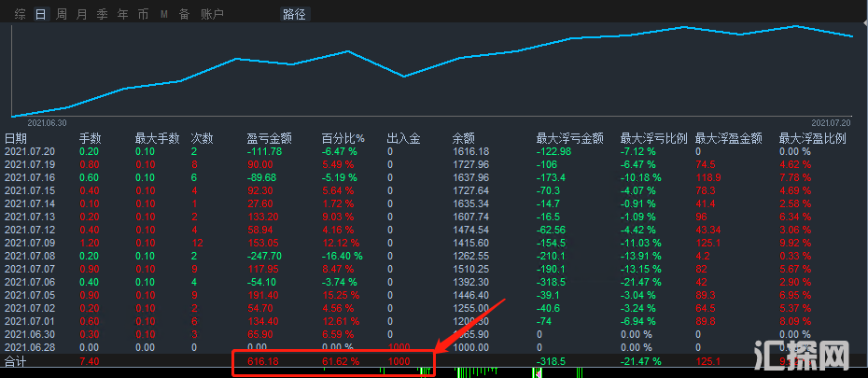Click the 61.62 % total percentage
Image resolution: width=868 pixels, height=378 pixels.
coord(341,361)
